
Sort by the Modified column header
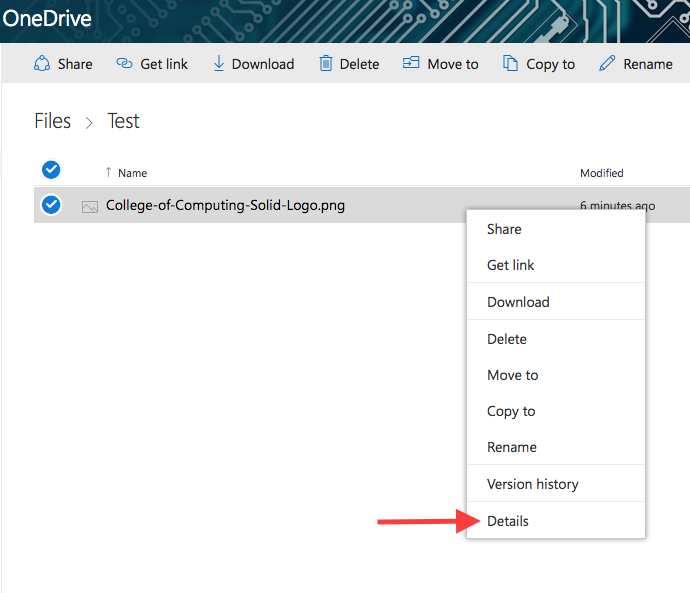601,173
